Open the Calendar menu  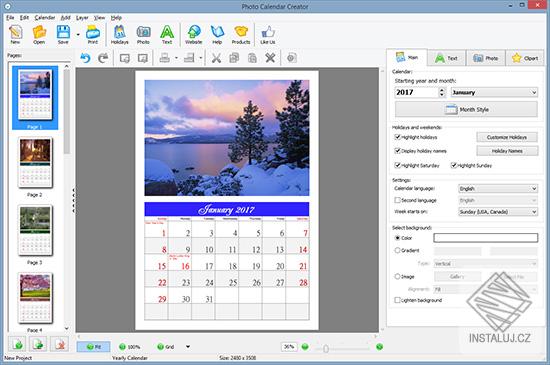point(45,18)
